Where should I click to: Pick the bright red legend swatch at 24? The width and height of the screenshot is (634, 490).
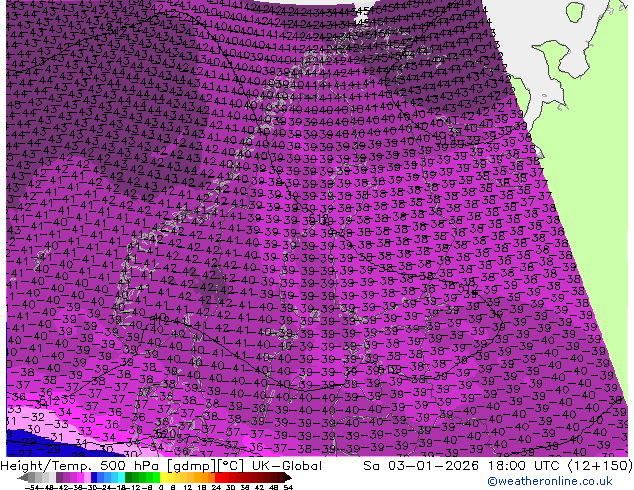(218, 477)
